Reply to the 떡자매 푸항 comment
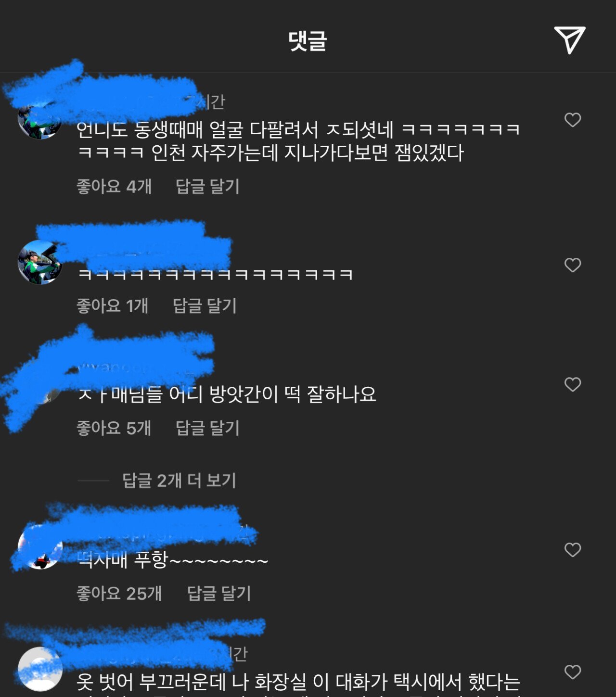Image resolution: width=616 pixels, height=697 pixels. (219, 593)
